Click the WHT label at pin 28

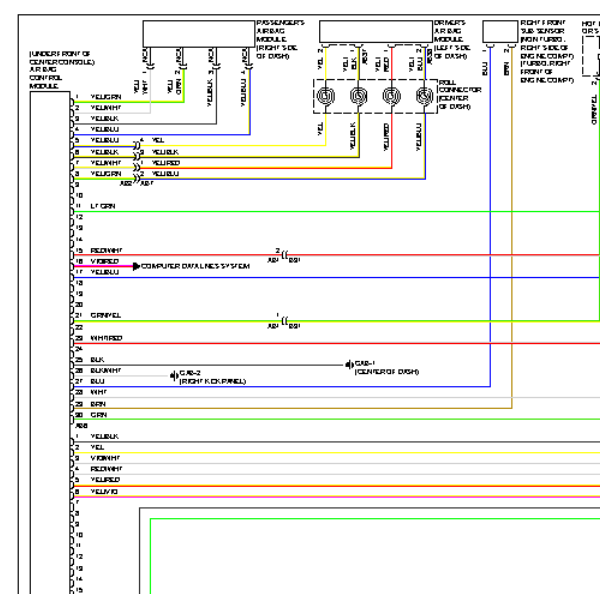[x=98, y=392]
